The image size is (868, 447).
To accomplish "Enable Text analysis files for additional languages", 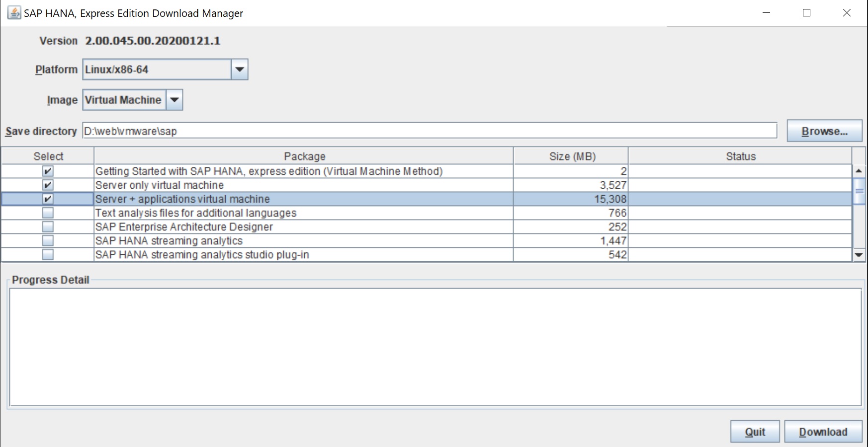I will click(48, 213).
